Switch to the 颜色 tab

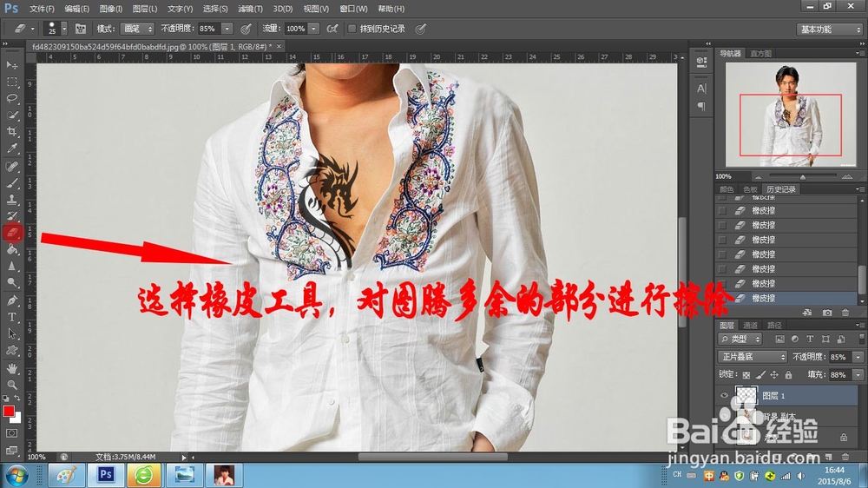coord(727,189)
